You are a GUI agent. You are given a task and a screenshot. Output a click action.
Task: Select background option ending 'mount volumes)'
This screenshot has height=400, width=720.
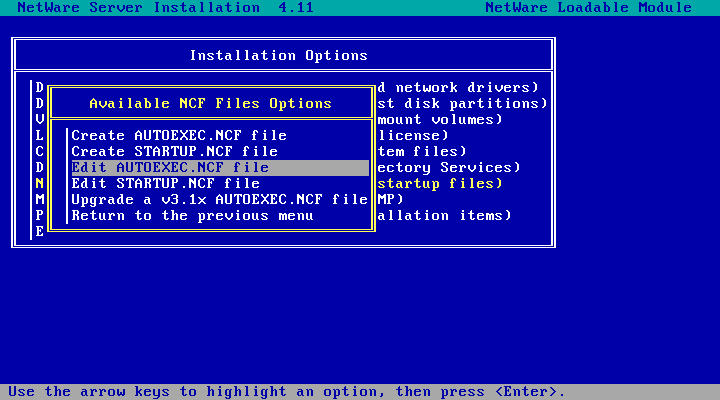point(440,119)
